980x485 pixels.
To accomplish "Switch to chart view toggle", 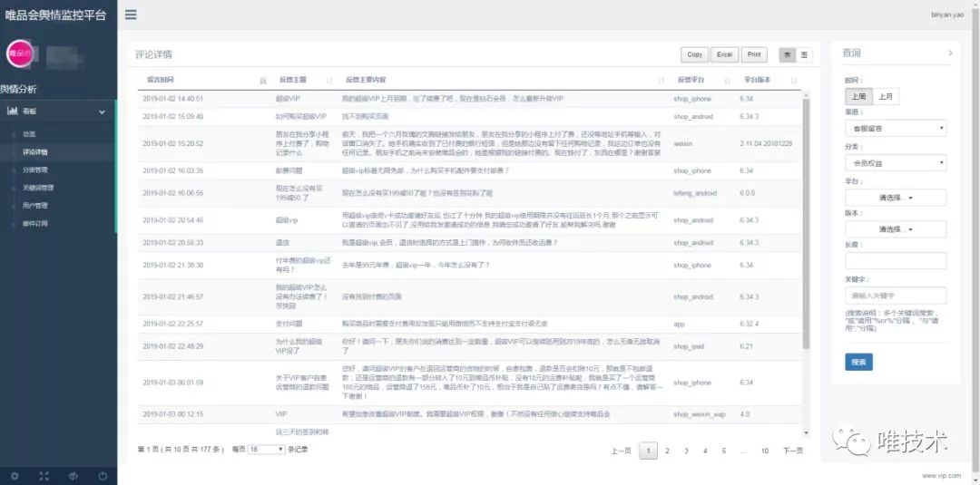I will click(804, 55).
